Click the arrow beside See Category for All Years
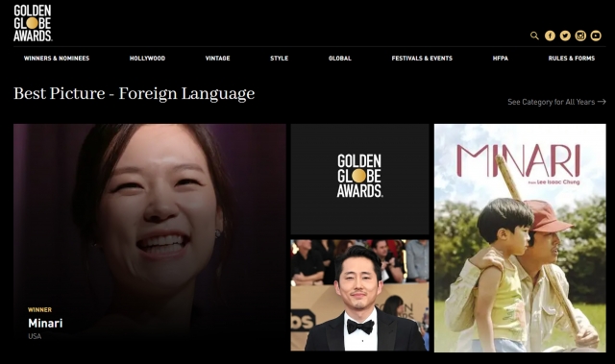 point(602,102)
